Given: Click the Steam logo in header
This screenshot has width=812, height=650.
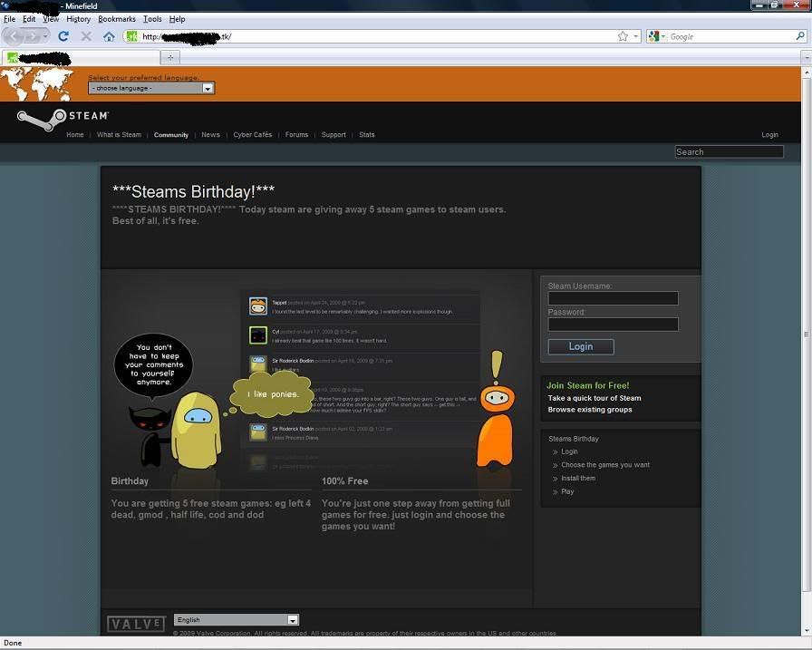Looking at the screenshot, I should point(63,120).
